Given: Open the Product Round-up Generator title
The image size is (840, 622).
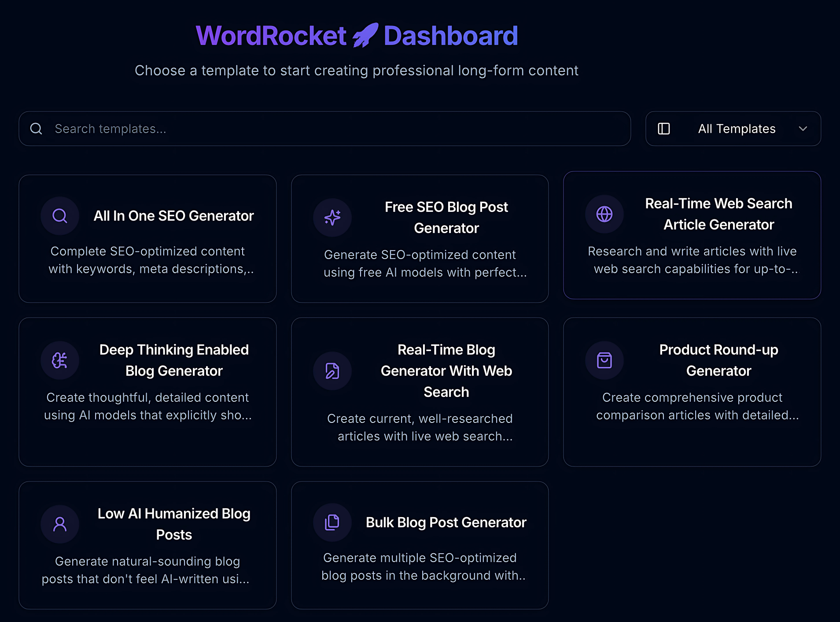Looking at the screenshot, I should coord(718,360).
